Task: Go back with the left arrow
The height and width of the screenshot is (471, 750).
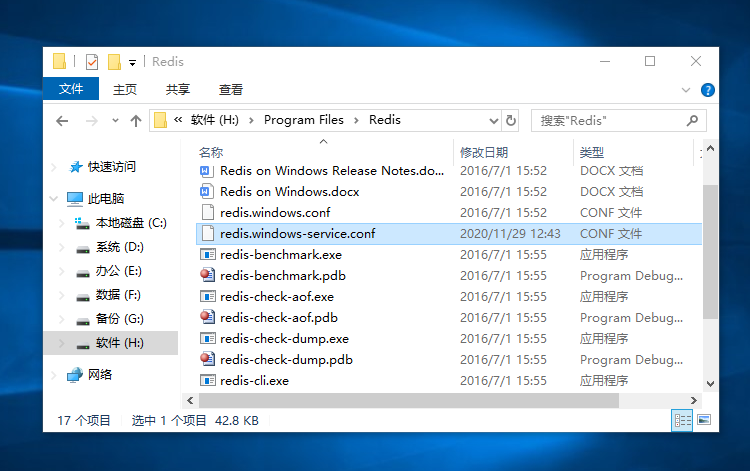Action: pos(62,121)
